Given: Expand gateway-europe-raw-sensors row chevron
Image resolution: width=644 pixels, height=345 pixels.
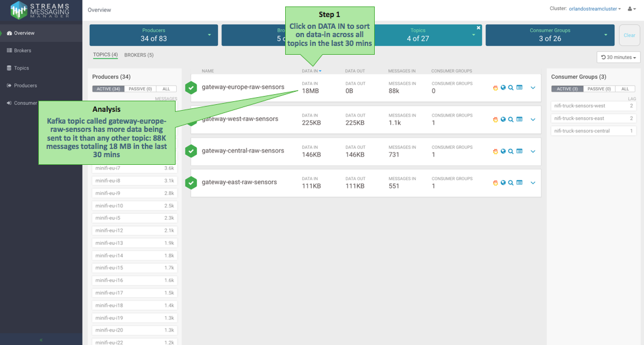Looking at the screenshot, I should [x=533, y=88].
